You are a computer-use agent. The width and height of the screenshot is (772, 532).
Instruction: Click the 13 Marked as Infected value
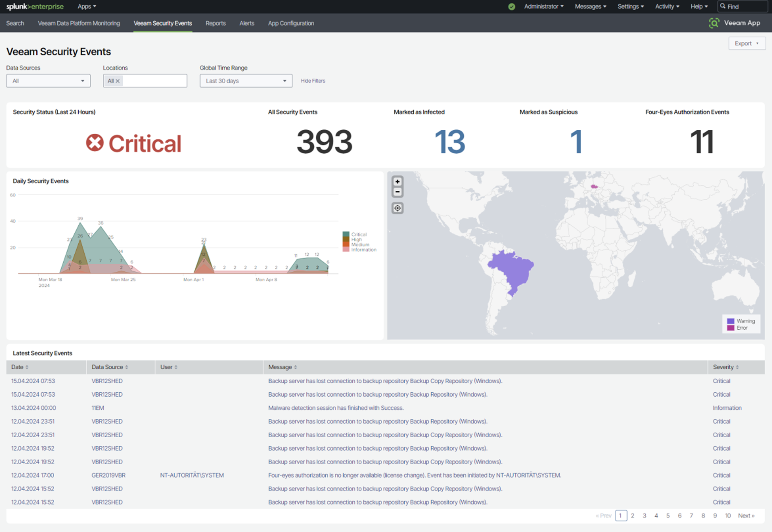pyautogui.click(x=450, y=142)
